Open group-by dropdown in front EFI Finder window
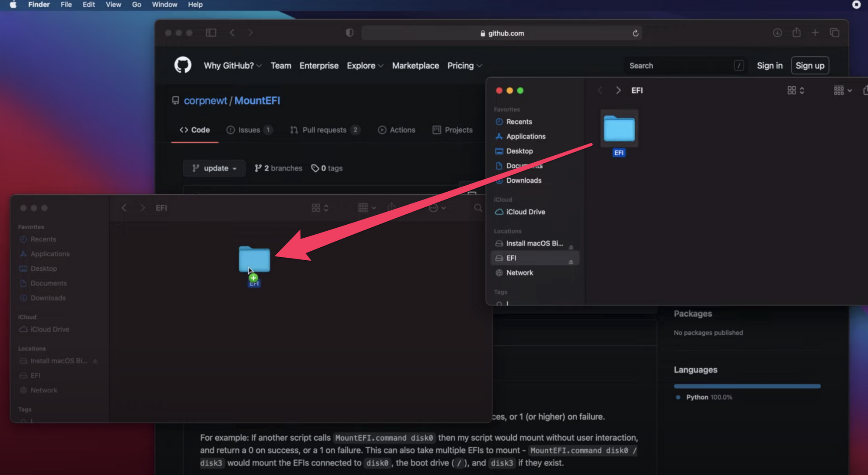868x475 pixels. coord(843,90)
